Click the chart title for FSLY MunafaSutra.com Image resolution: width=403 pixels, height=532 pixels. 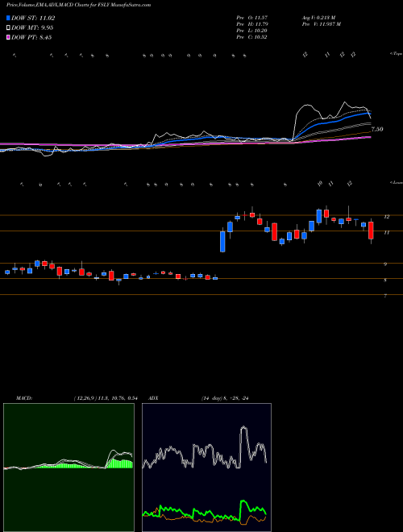coord(78,5)
